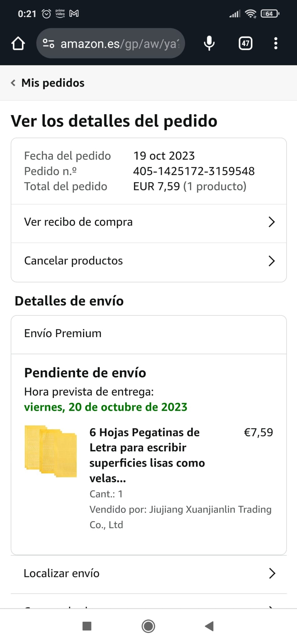Screen dimensions: 297x644
Task: Open the 6 Hojas Pegatinas product title
Action: 147,455
